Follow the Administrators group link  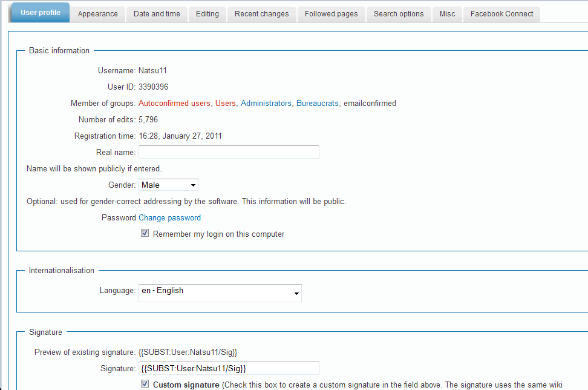[x=266, y=104]
